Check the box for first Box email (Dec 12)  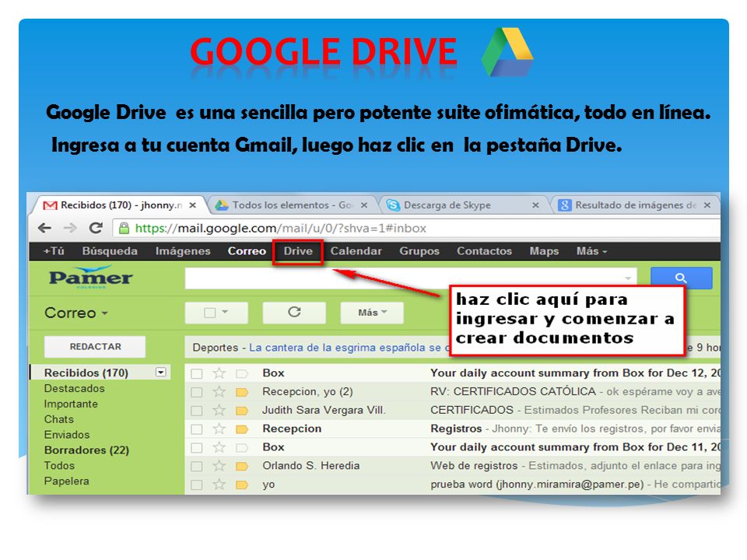tap(196, 374)
